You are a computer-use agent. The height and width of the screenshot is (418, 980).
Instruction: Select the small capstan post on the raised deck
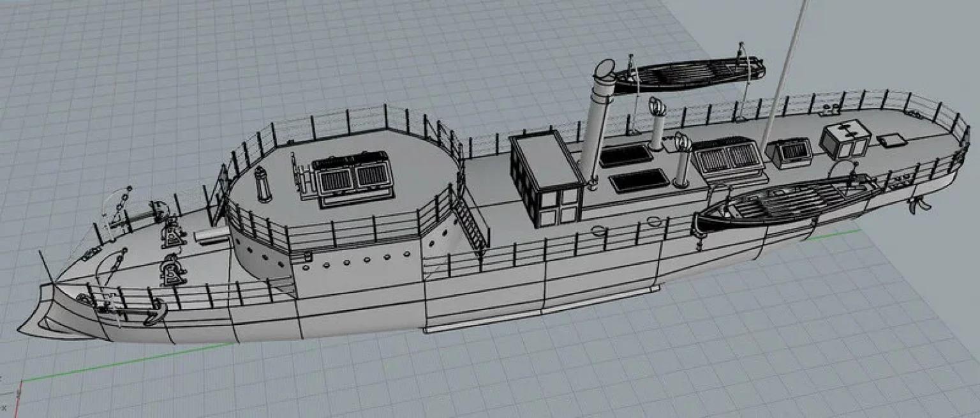(262, 183)
